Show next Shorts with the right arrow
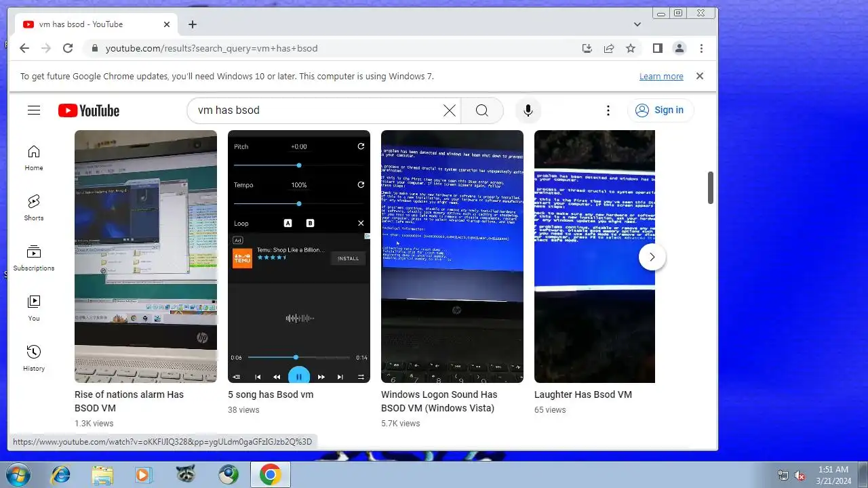Image resolution: width=868 pixels, height=488 pixels. (652, 257)
